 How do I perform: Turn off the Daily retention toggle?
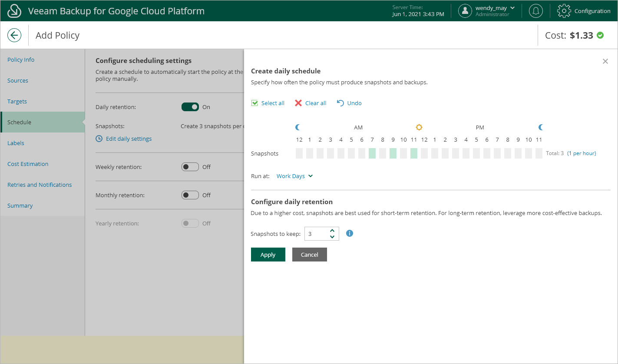[190, 107]
